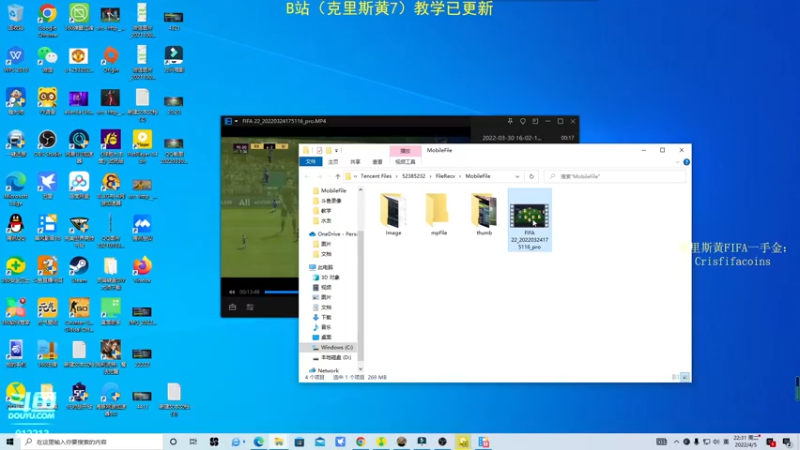Select 本地磁盘 (D:) in navigation pane
Image resolution: width=800 pixels, height=450 pixels.
click(332, 358)
